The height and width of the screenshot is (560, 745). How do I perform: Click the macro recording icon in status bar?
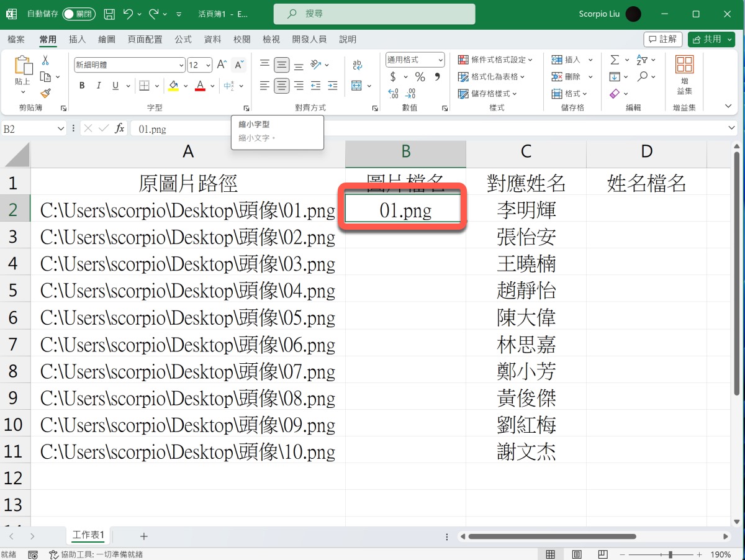tap(33, 554)
